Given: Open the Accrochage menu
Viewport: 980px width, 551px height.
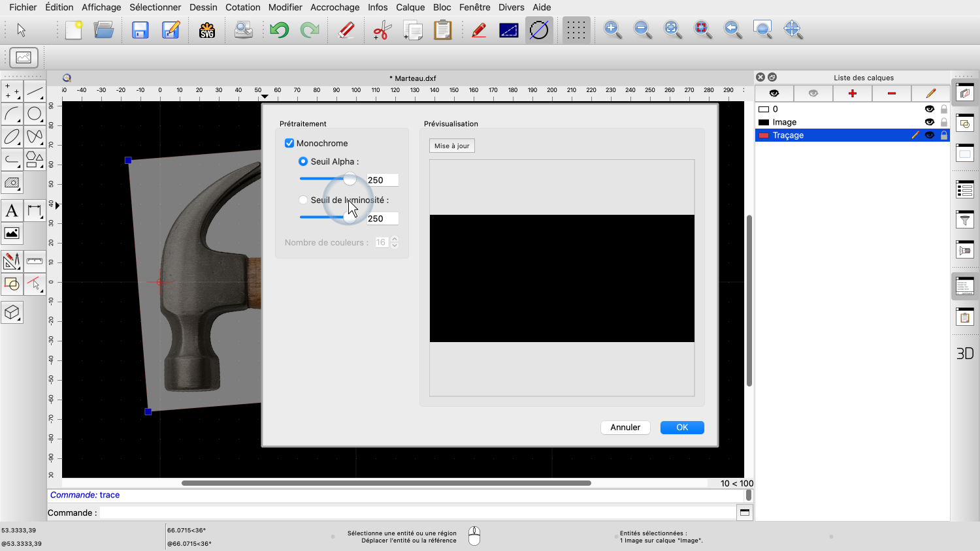Looking at the screenshot, I should pos(335,7).
